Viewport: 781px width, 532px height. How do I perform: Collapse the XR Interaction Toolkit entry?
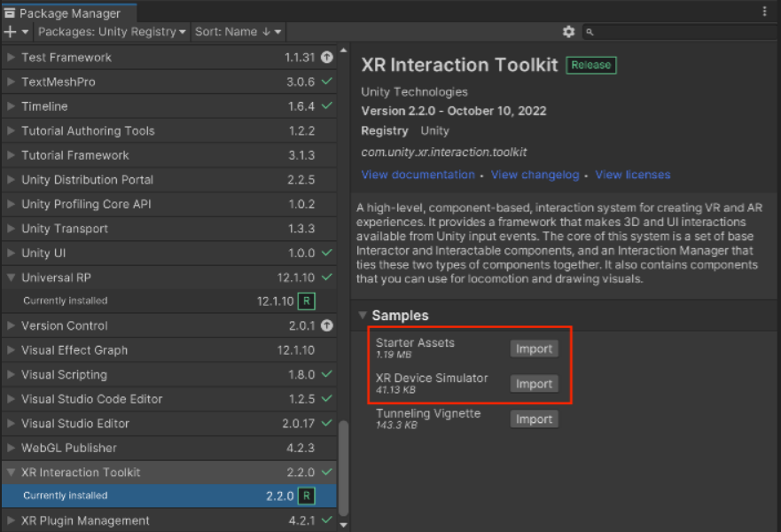(9, 472)
